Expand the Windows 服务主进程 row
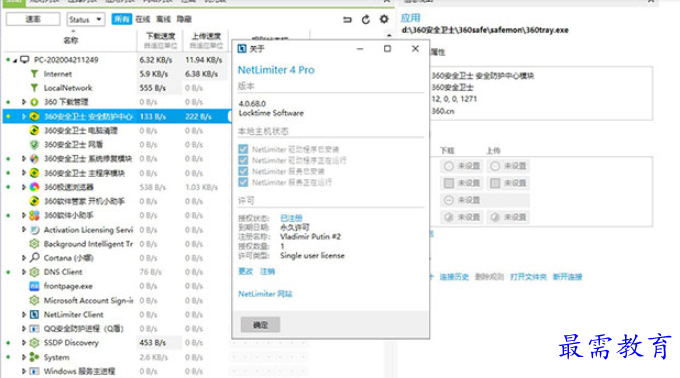680x378 pixels. pos(24,371)
